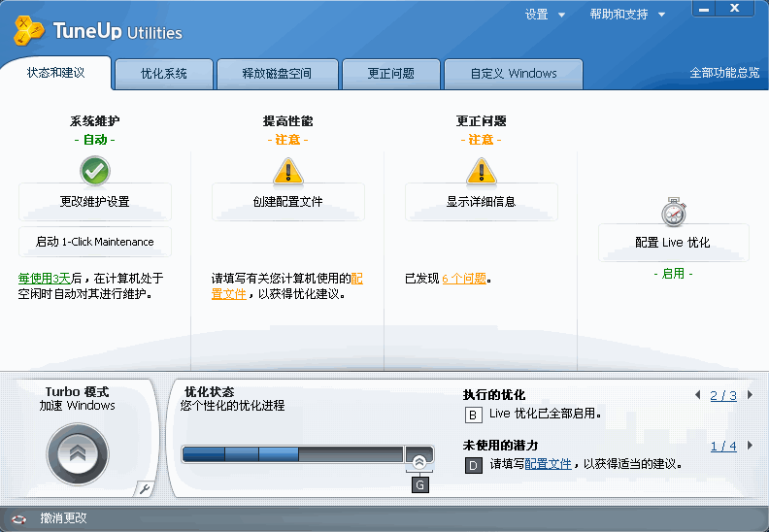Open the 更正问题 tab
This screenshot has width=769, height=532.
[x=391, y=74]
